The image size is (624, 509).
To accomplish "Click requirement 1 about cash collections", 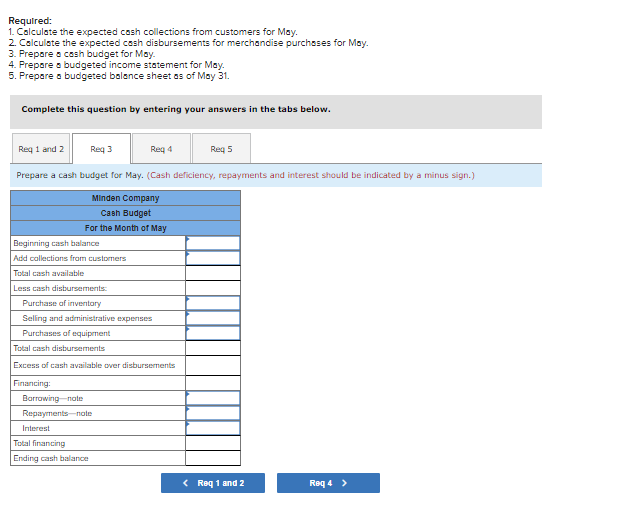I will [x=153, y=31].
